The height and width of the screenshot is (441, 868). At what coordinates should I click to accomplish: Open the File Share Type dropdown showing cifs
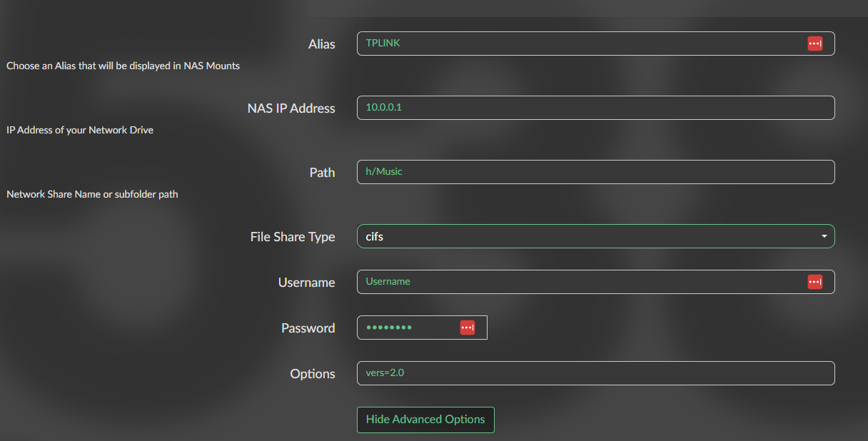pyautogui.click(x=585, y=236)
